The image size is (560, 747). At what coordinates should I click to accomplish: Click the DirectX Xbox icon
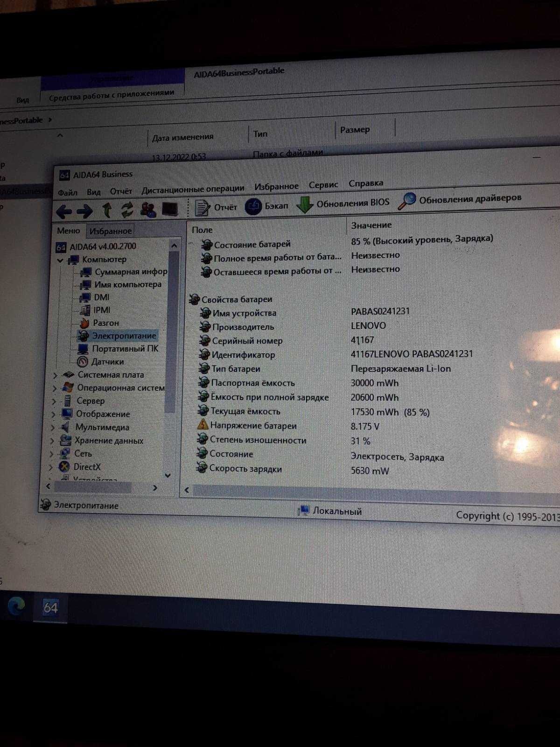pyautogui.click(x=64, y=466)
